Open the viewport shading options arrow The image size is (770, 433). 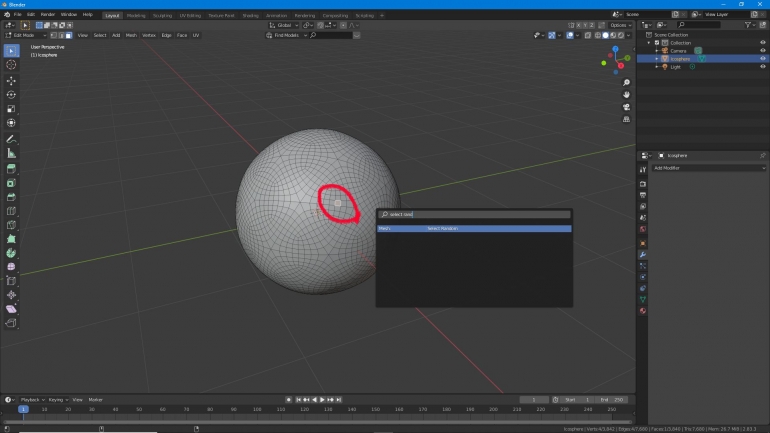pyautogui.click(x=629, y=35)
